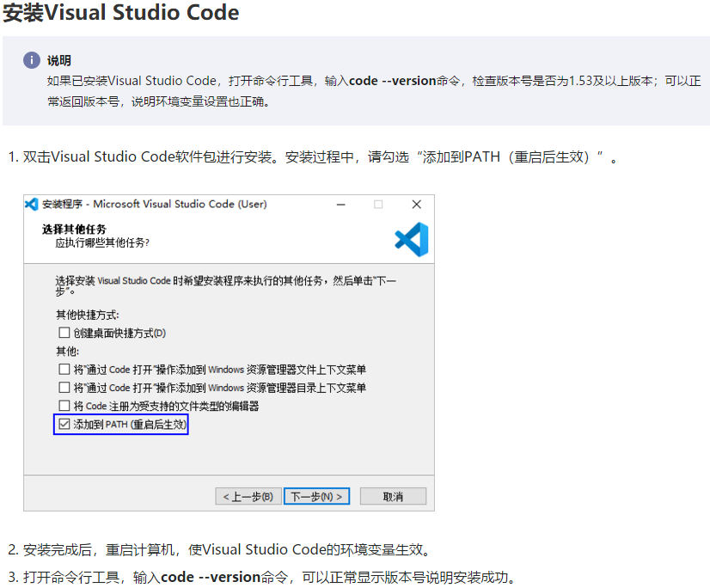Click the bold code --version in the note
Image resolution: width=710 pixels, height=588 pixels.
coord(392,81)
